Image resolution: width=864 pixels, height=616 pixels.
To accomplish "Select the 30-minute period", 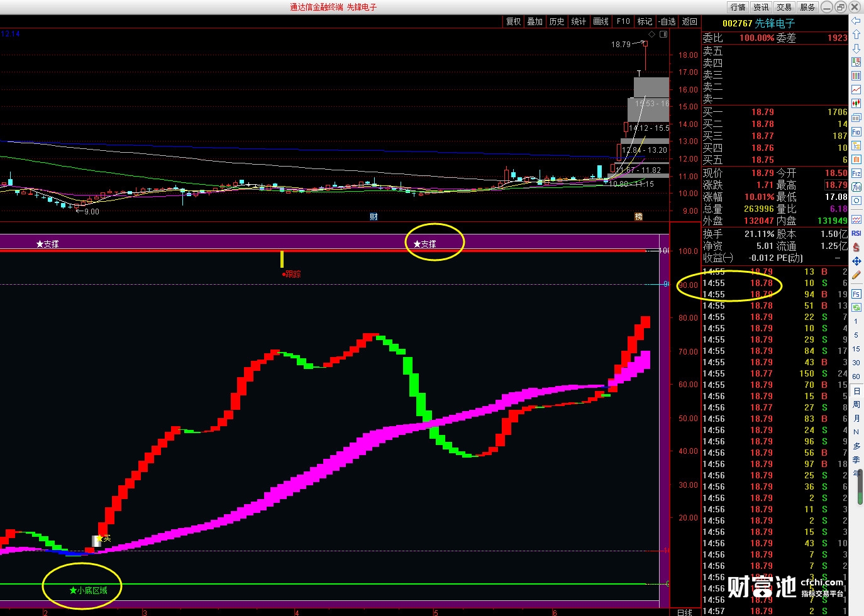I will pyautogui.click(x=856, y=363).
